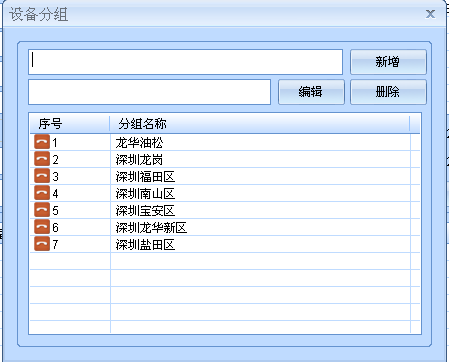This screenshot has height=362, width=449.
Task: Click the phone icon in row 3
Action: (42, 176)
